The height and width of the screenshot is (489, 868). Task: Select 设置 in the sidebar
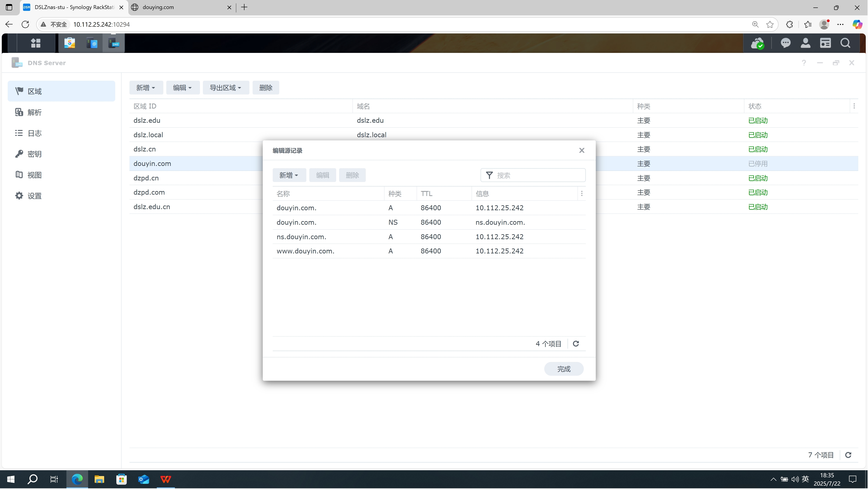pyautogui.click(x=61, y=196)
